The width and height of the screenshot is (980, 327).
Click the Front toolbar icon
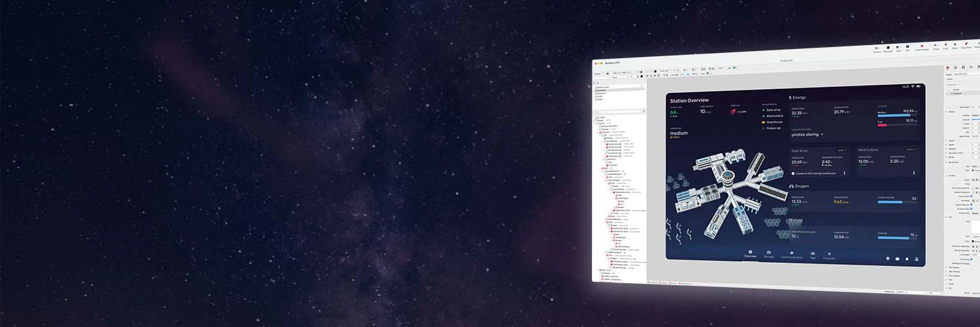click(945, 46)
